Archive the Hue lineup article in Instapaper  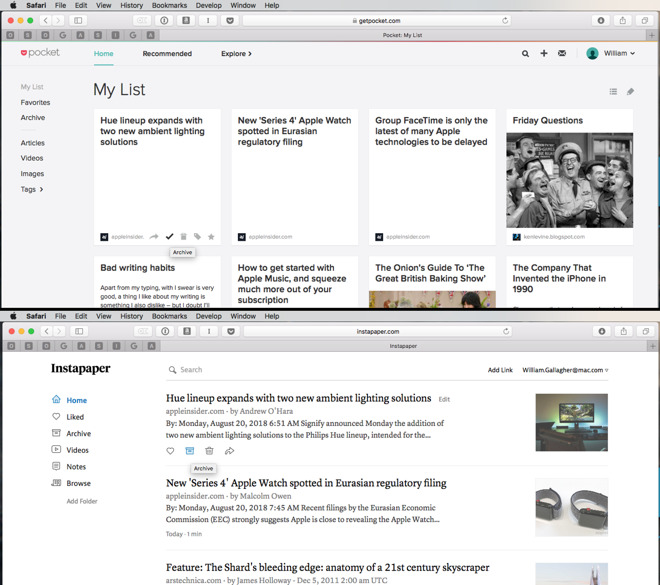pyautogui.click(x=190, y=451)
